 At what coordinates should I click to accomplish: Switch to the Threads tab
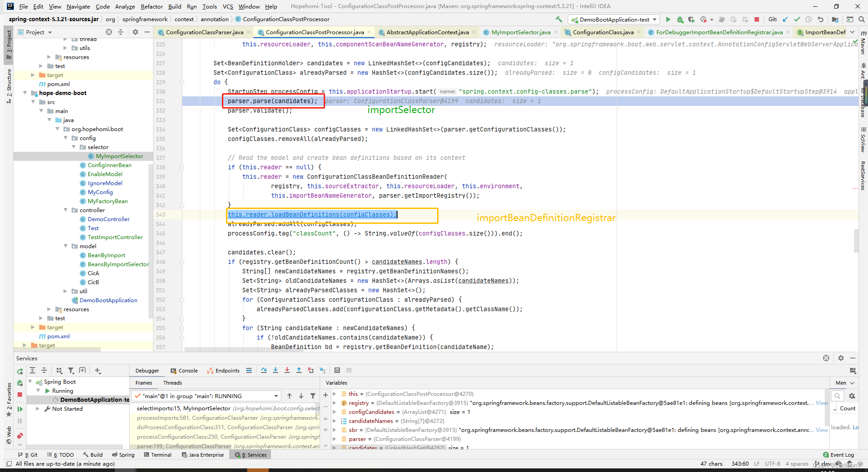click(172, 382)
